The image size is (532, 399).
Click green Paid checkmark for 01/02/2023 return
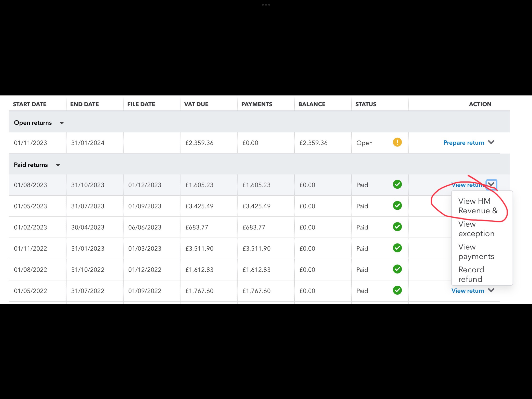coord(397,227)
